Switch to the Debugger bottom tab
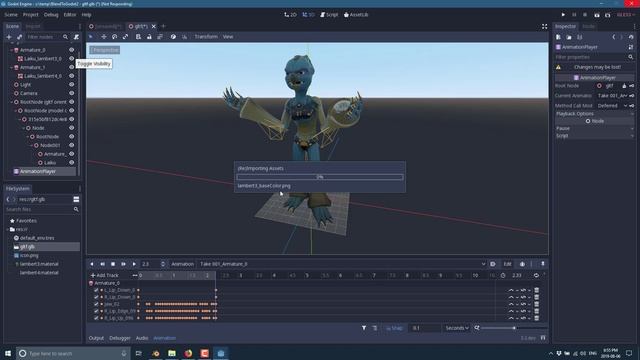This screenshot has width=640, height=360. (120, 338)
